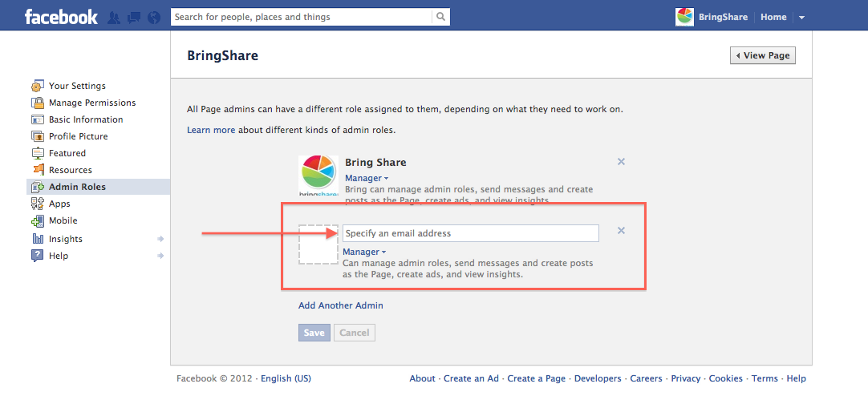Open About footer link
This screenshot has height=416, width=868.
click(422, 378)
